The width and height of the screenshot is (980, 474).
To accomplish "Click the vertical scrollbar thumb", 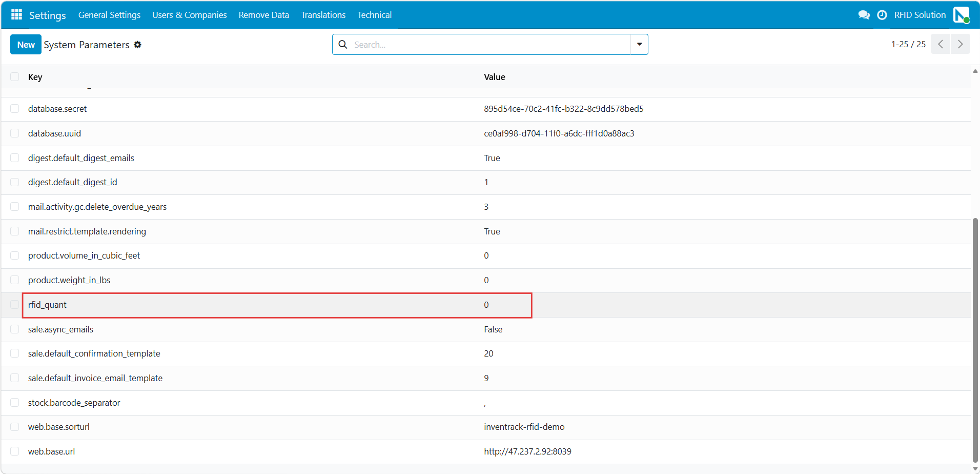I will pos(975,341).
